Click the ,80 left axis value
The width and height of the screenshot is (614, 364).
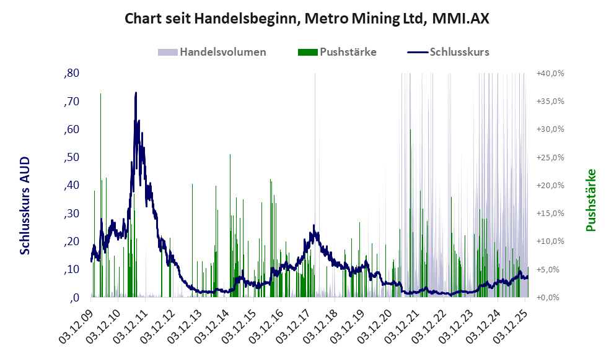click(x=72, y=73)
